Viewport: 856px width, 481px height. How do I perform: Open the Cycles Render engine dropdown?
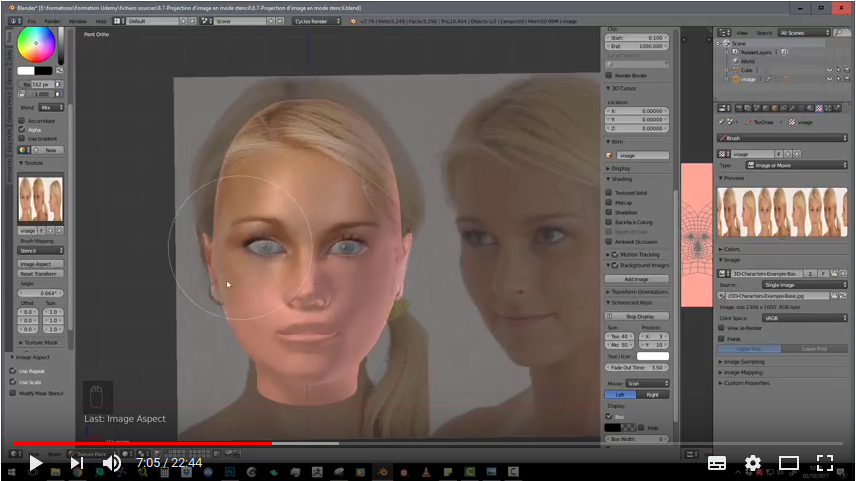pos(317,21)
